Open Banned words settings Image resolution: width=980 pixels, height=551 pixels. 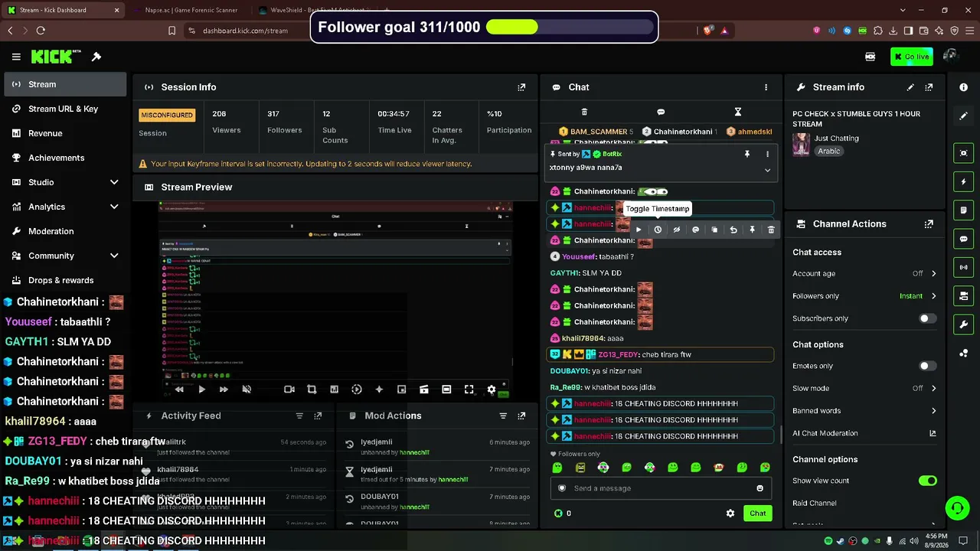(x=864, y=411)
